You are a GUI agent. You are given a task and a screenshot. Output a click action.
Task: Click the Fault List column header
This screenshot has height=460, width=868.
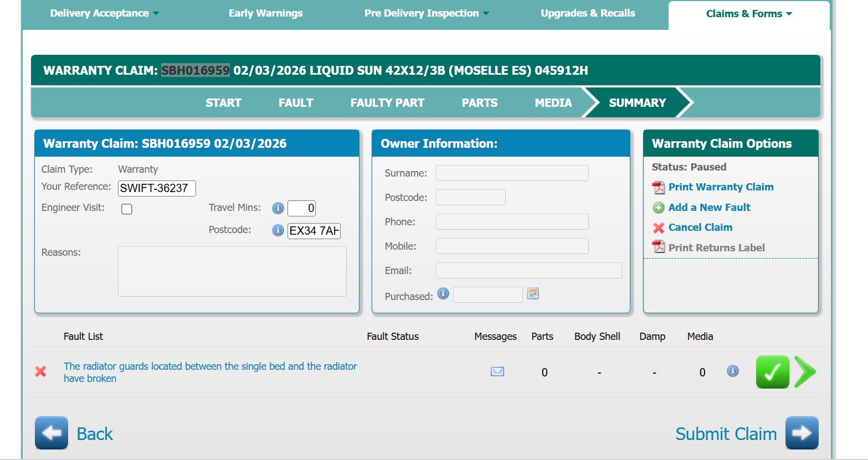pos(83,337)
